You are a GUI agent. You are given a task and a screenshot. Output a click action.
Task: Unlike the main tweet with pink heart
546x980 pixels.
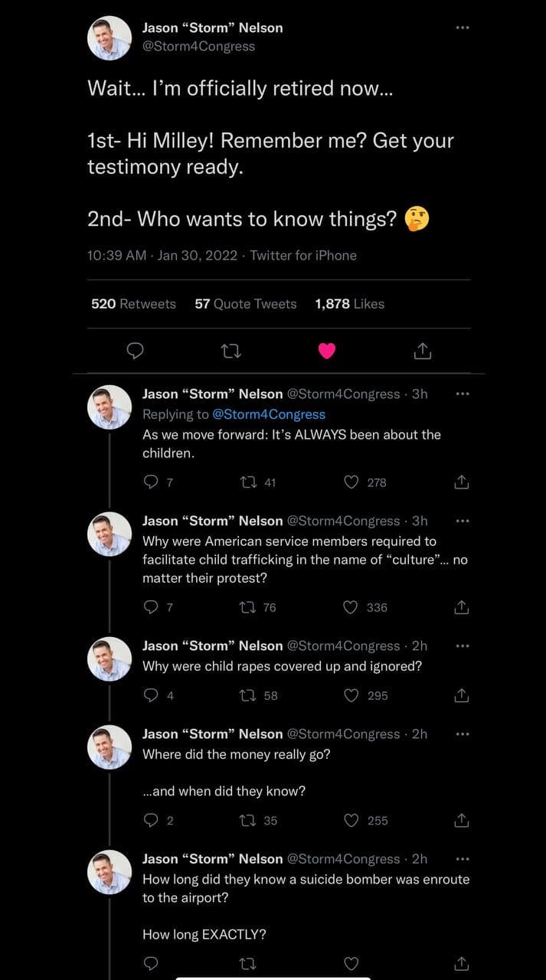pos(327,351)
